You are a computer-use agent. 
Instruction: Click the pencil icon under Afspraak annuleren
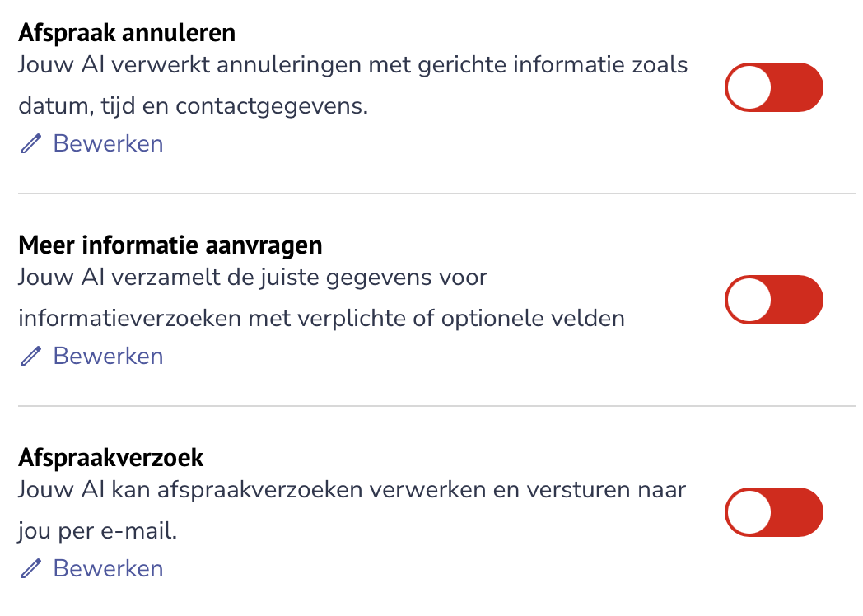click(x=30, y=143)
